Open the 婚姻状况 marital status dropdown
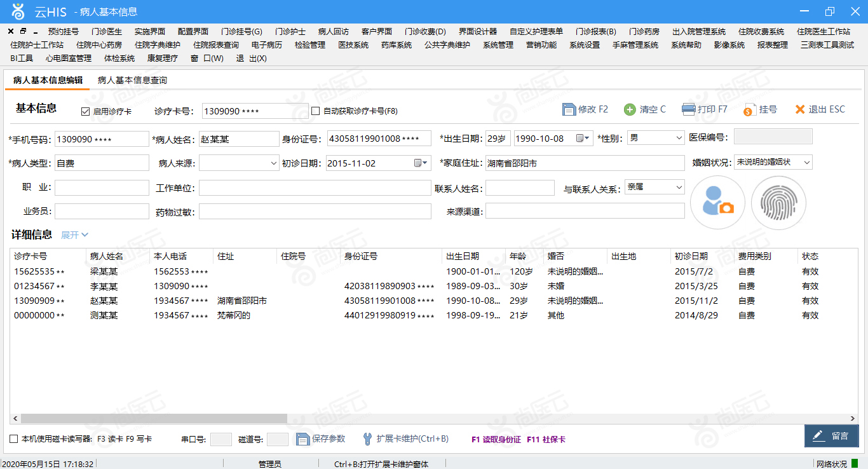Image resolution: width=868 pixels, height=469 pixels. [x=806, y=162]
